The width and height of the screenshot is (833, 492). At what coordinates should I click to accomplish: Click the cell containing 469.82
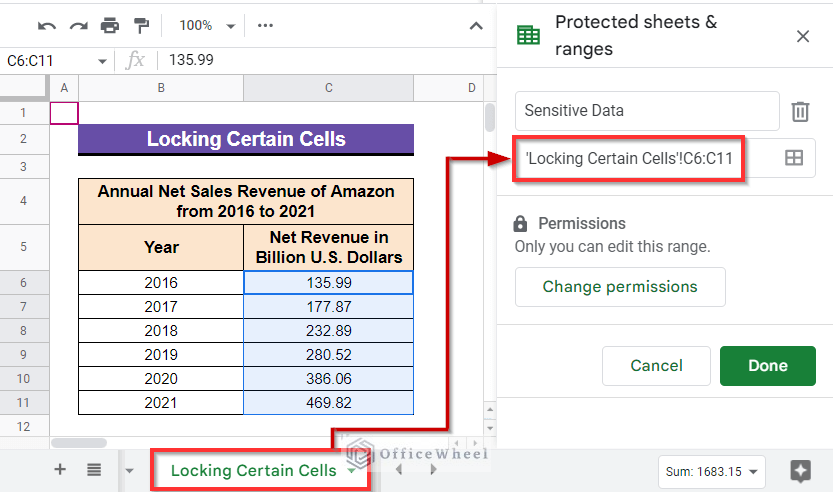click(x=328, y=402)
